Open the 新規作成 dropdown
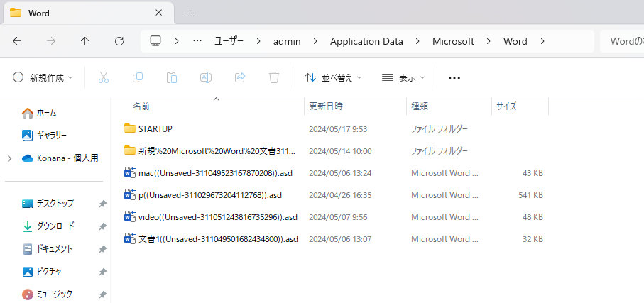 pyautogui.click(x=43, y=77)
